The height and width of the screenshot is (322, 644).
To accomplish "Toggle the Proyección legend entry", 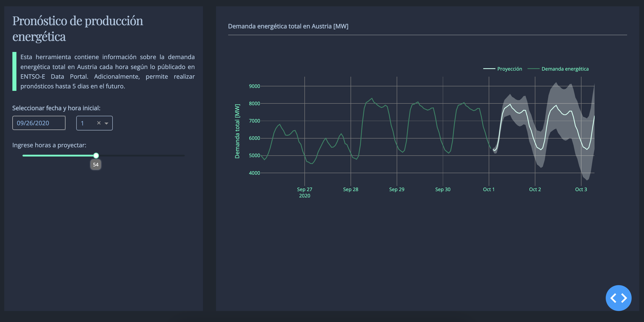I will (502, 69).
